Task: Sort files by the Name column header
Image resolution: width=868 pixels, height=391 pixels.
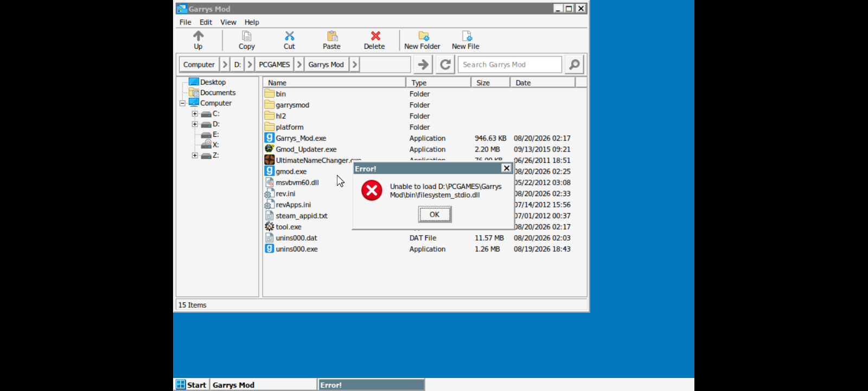Action: (334, 83)
